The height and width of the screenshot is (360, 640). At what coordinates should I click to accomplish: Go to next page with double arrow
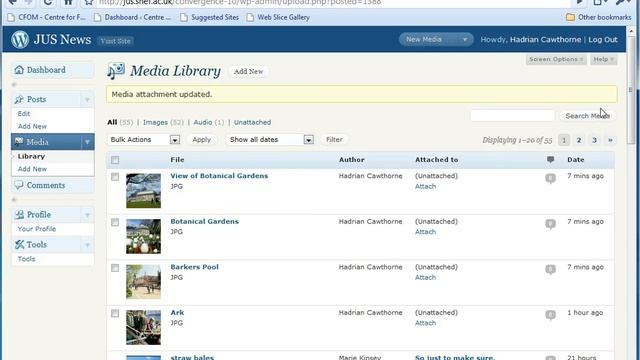click(610, 140)
